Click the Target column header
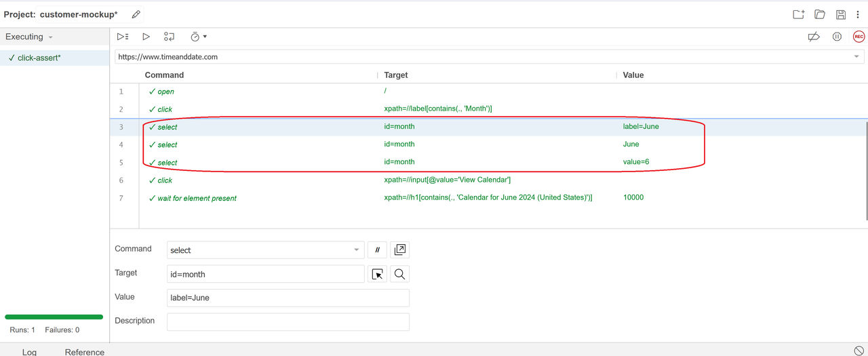 [396, 75]
